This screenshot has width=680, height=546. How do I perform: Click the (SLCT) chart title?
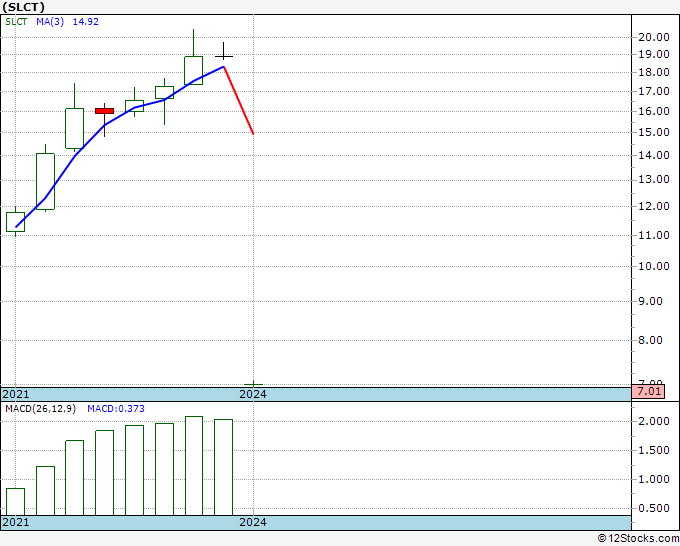[23, 7]
